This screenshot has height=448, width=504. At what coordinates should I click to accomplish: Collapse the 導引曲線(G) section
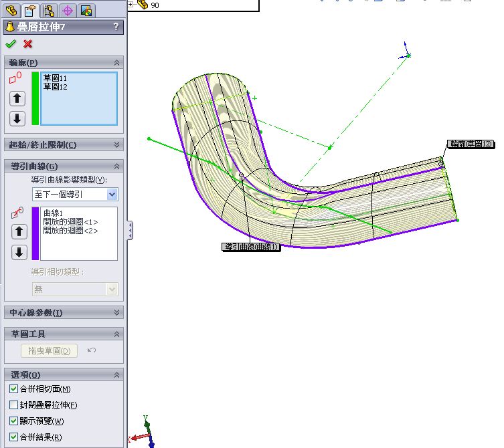116,166
